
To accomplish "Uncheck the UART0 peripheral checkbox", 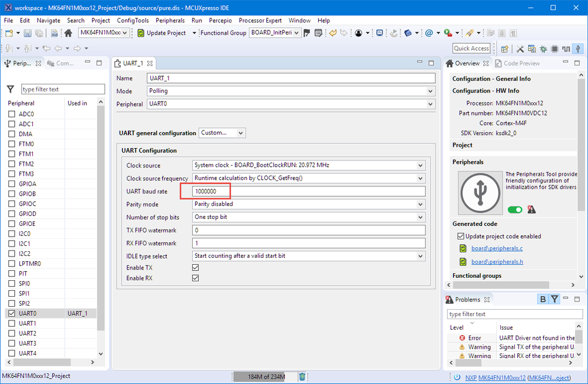I will tap(12, 313).
